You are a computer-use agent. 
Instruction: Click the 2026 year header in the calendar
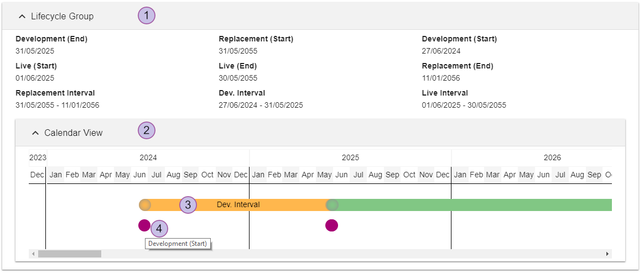tap(552, 157)
